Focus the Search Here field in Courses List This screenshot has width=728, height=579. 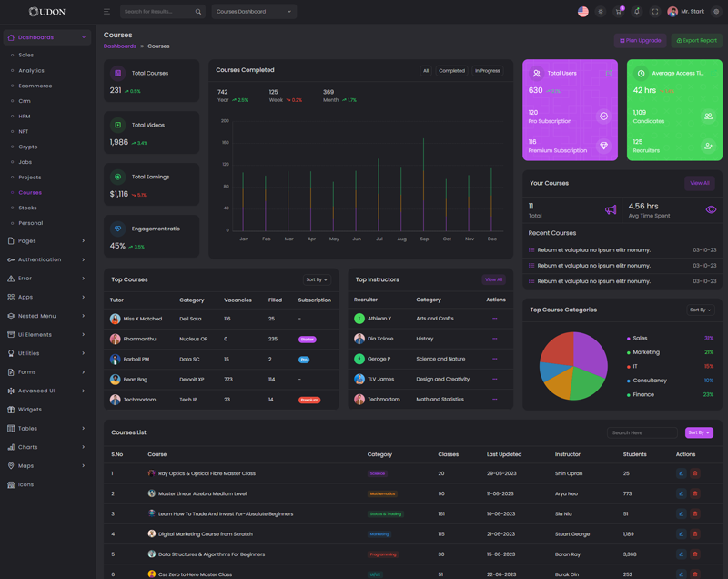642,432
